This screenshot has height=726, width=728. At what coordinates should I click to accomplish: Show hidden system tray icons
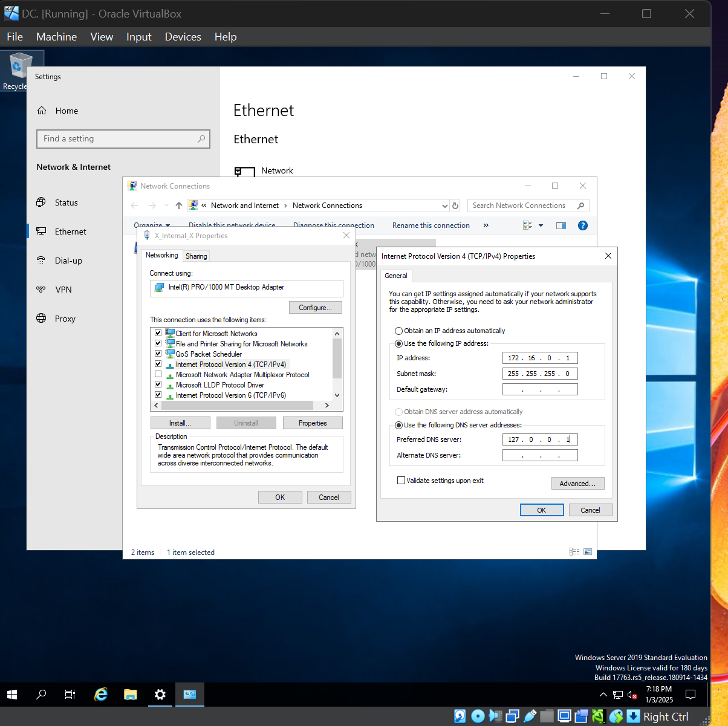[x=603, y=695]
